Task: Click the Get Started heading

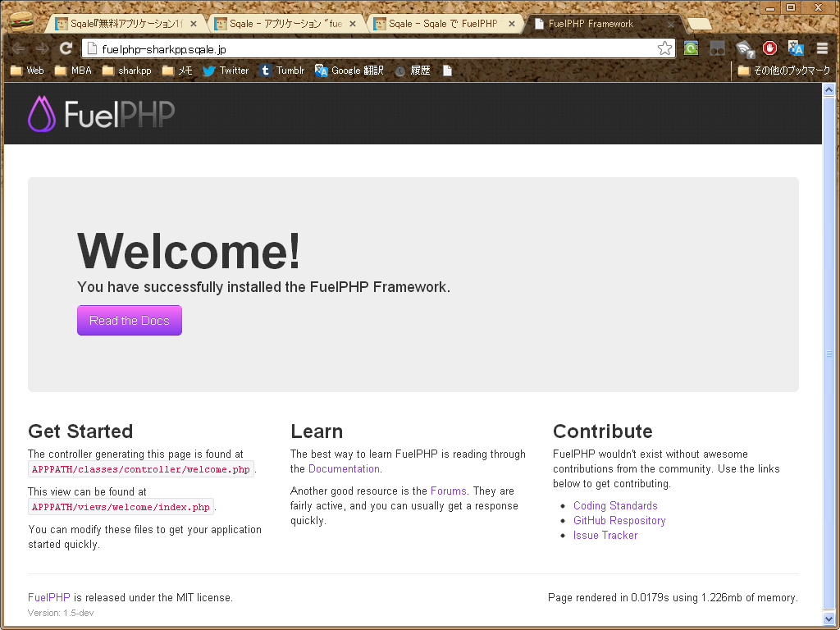Action: (x=80, y=431)
